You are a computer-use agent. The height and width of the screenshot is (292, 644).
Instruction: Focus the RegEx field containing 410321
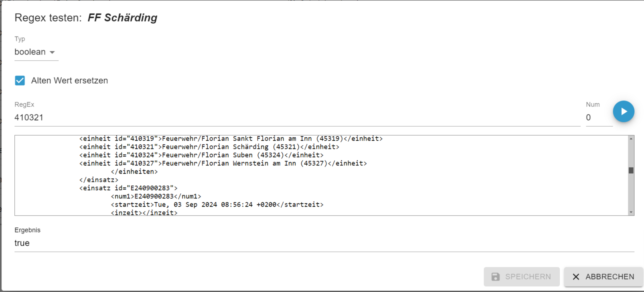287,118
